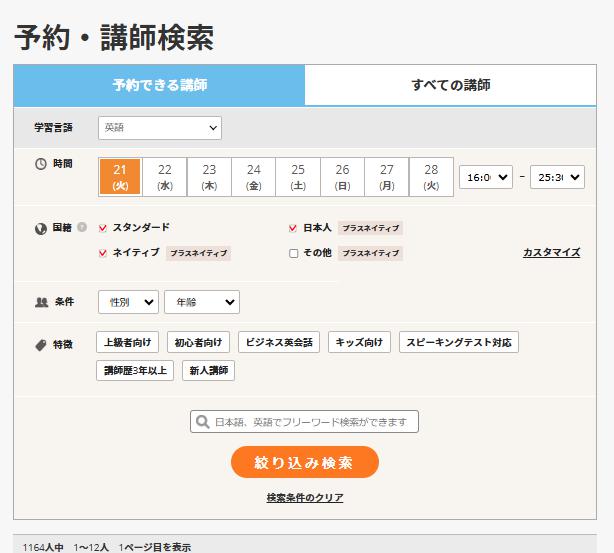This screenshot has height=553, width=614.
Task: Expand the 性別 gender dropdown
Action: click(x=128, y=301)
